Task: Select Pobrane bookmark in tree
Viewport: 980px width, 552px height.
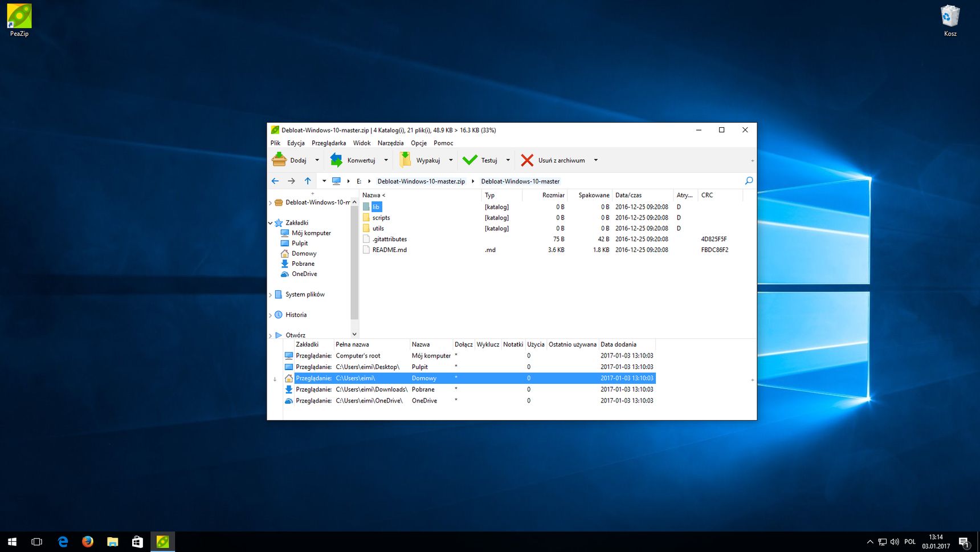Action: coord(303,264)
